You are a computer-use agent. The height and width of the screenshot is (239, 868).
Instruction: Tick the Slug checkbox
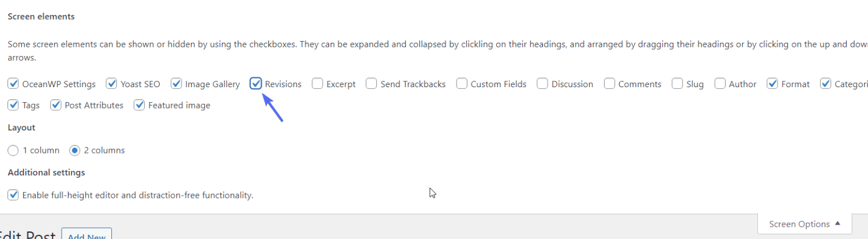tap(677, 84)
